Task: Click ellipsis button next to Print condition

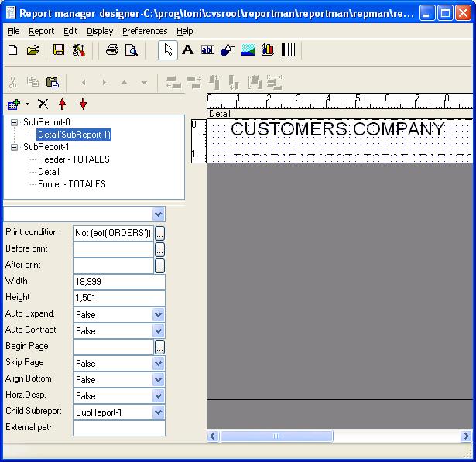Action: coord(159,233)
